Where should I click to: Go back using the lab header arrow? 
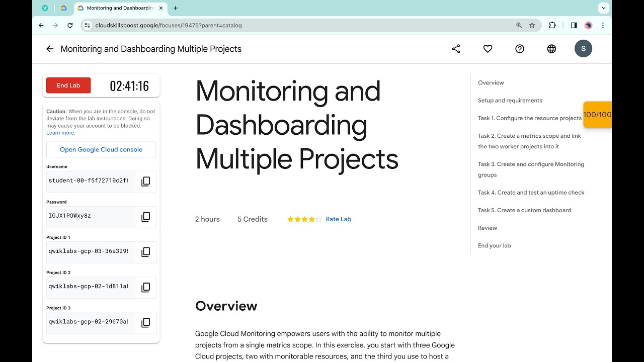(x=50, y=49)
